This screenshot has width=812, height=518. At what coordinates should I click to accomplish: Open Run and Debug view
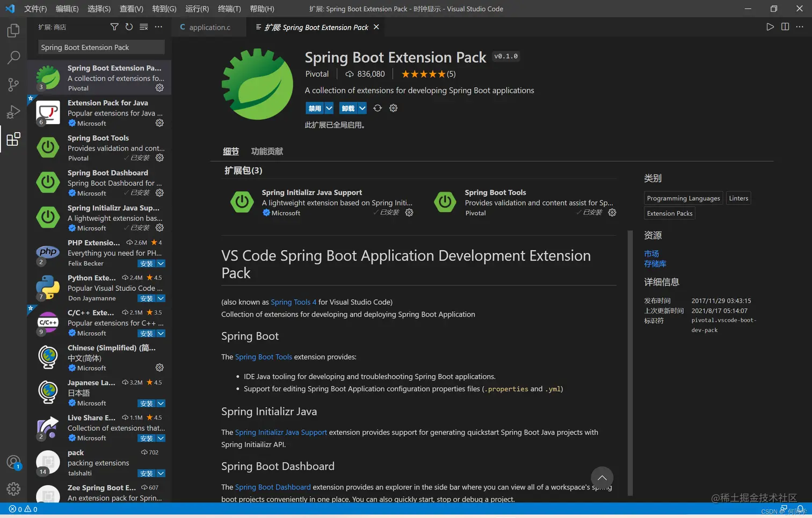pos(13,112)
